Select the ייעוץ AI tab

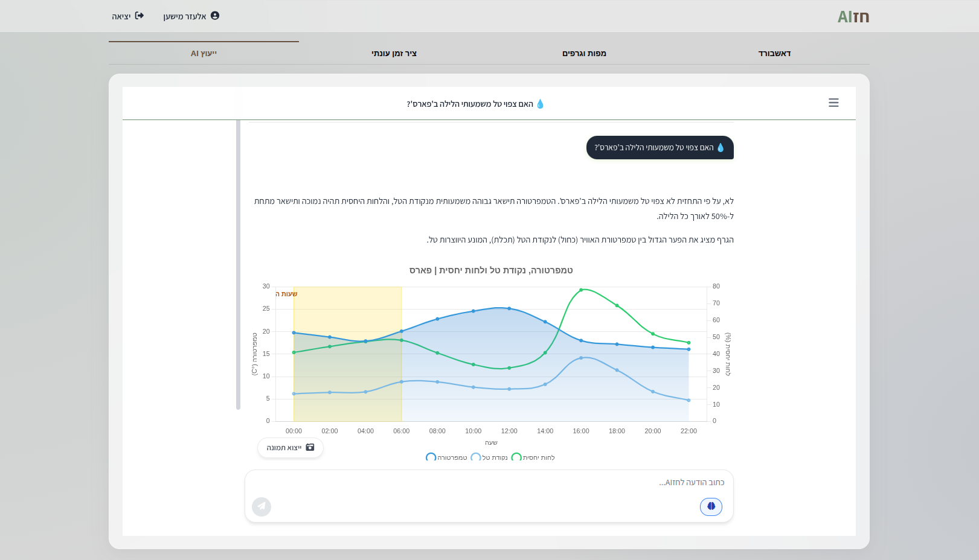pos(204,53)
